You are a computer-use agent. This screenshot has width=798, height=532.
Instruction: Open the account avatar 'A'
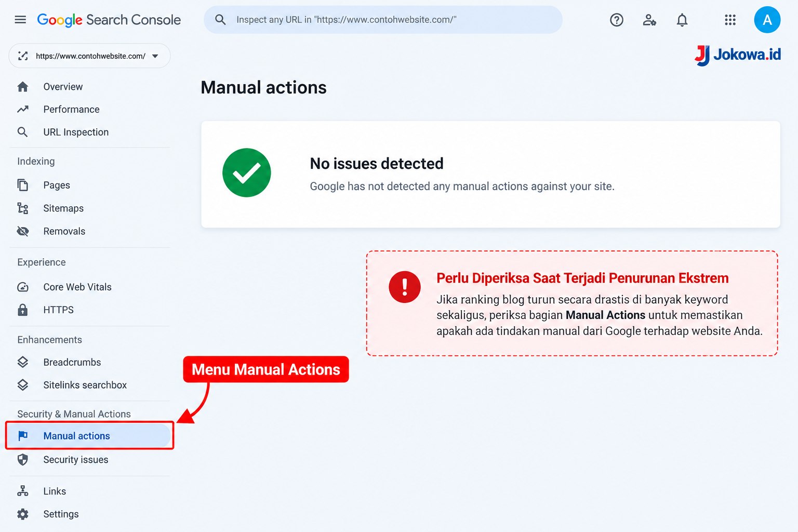(767, 20)
